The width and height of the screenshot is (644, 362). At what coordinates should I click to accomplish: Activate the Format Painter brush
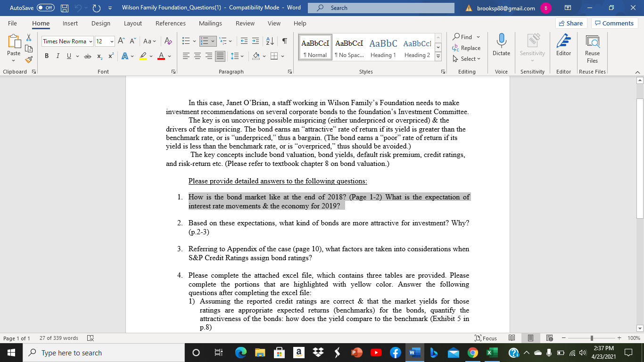point(29,59)
